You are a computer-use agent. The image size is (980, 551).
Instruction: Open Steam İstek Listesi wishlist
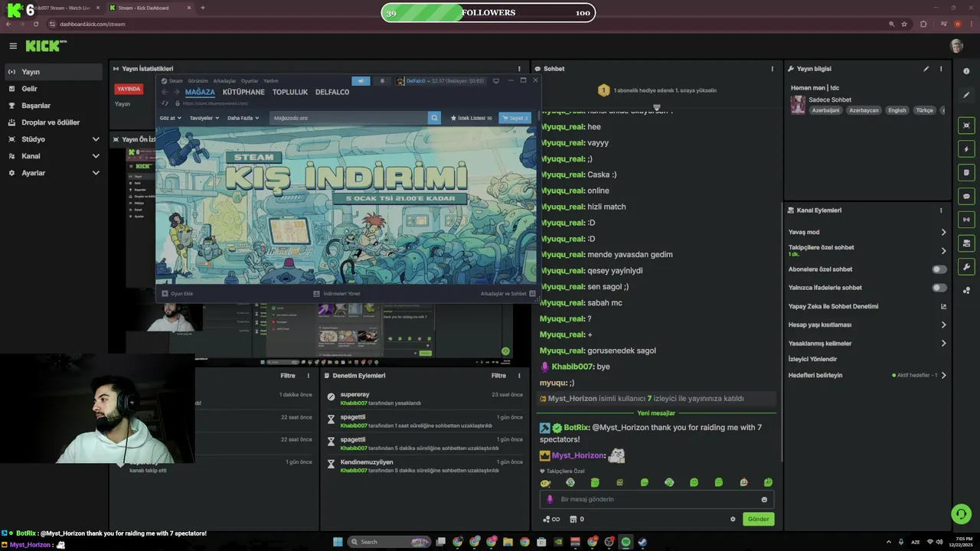[471, 118]
